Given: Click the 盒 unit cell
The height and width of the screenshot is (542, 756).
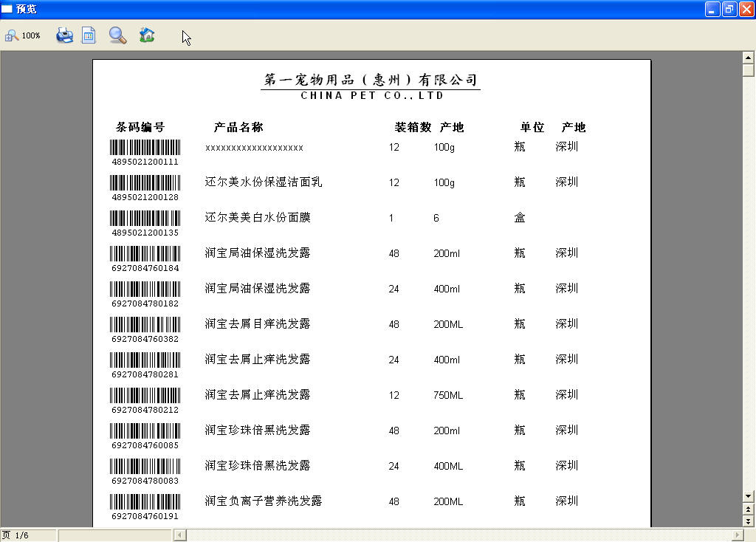Looking at the screenshot, I should tap(520, 218).
